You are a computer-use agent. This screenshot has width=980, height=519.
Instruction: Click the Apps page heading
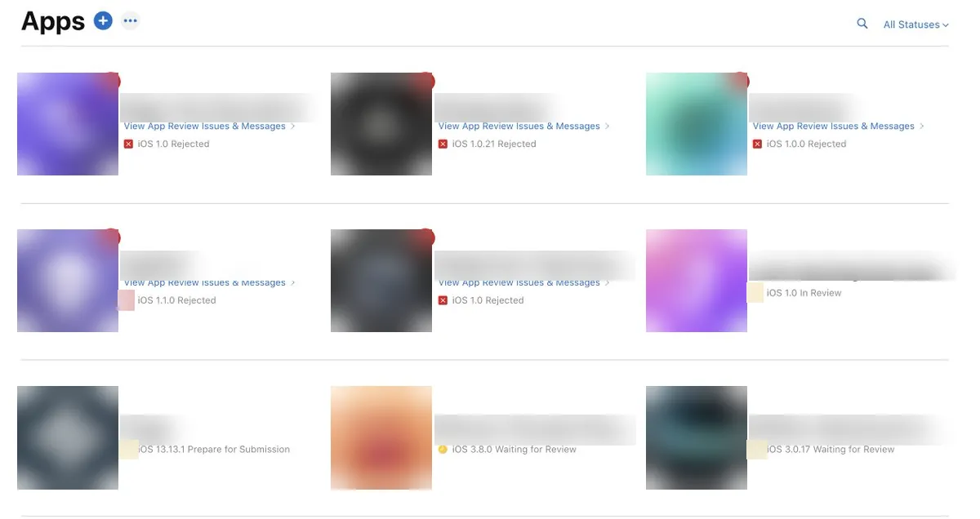[x=53, y=22]
